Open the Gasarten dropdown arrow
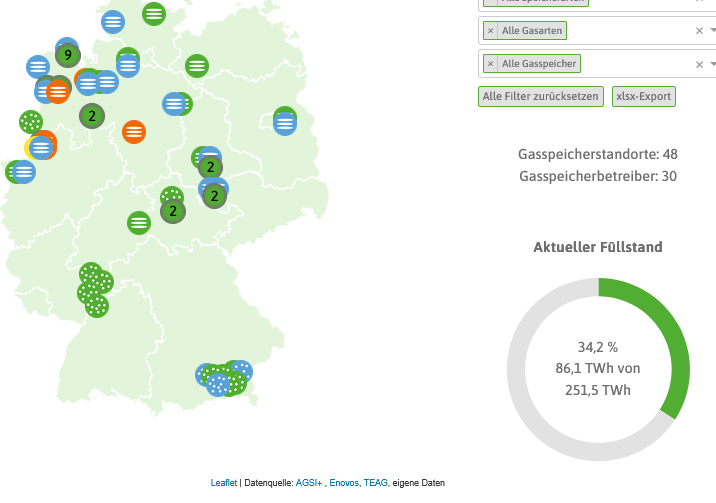Screen dimensions: 716x503 coord(712,31)
